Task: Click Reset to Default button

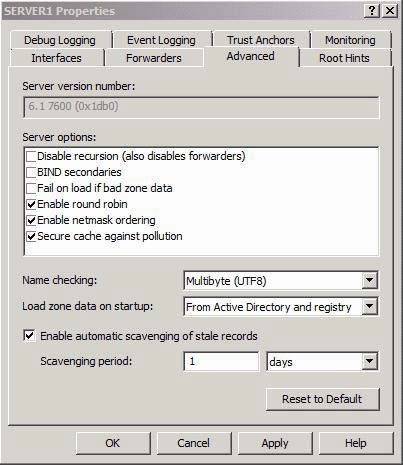Action: pyautogui.click(x=322, y=399)
